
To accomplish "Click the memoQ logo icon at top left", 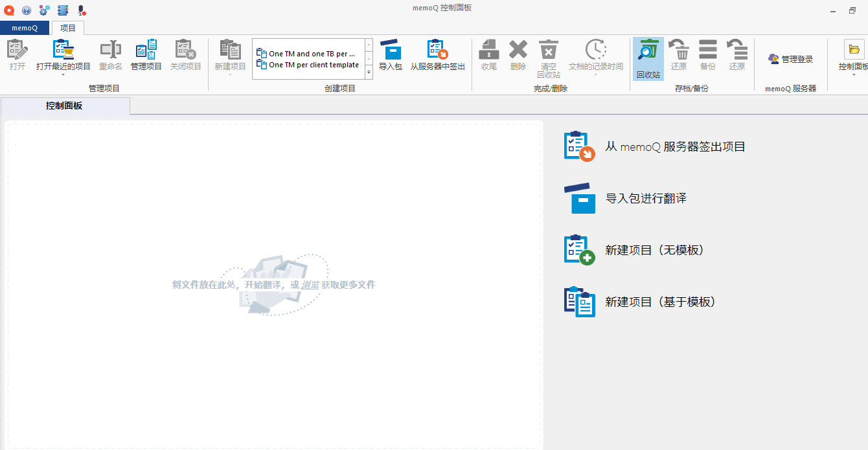I will (x=9, y=10).
